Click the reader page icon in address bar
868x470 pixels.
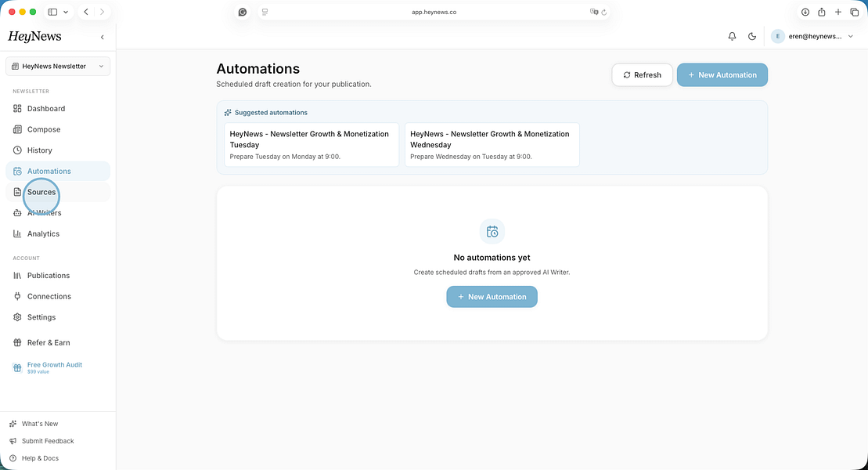point(265,12)
